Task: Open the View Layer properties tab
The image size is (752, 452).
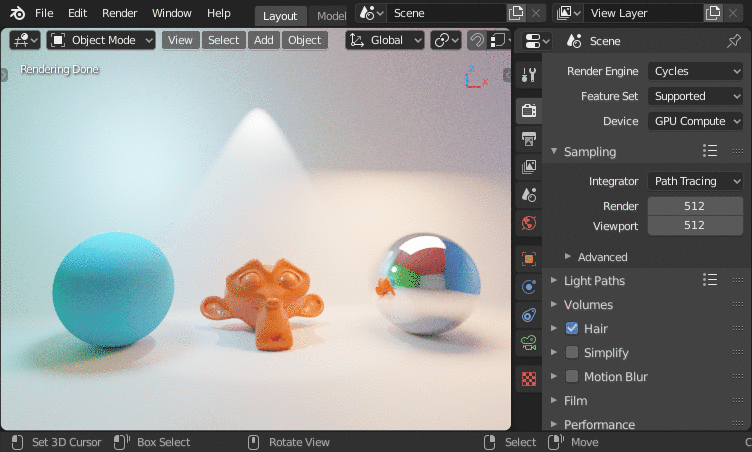Action: click(529, 167)
